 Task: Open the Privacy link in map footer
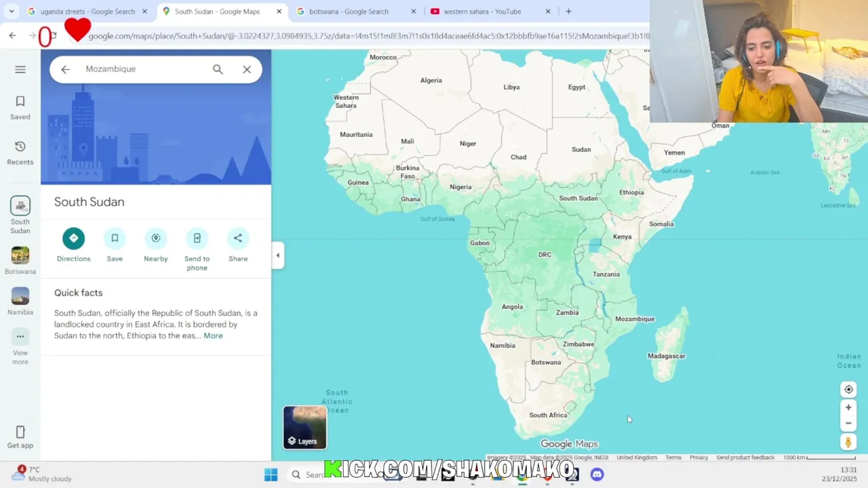coord(698,457)
